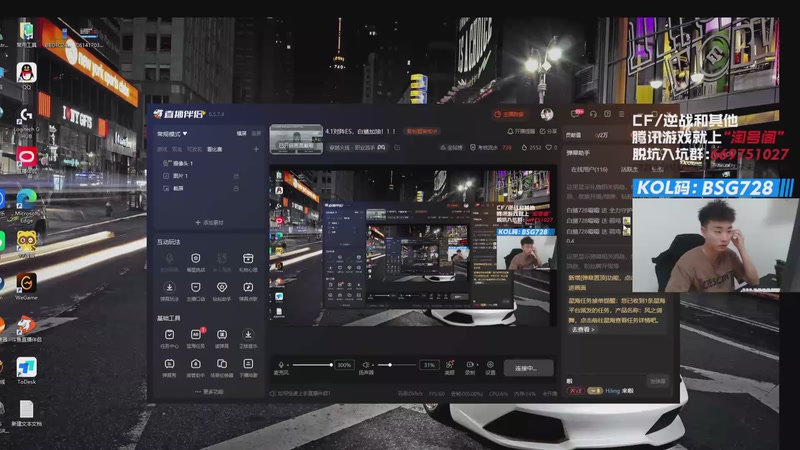This screenshot has height=450, width=800.
Task: Open 下播动画 tool icon
Action: pos(248,367)
